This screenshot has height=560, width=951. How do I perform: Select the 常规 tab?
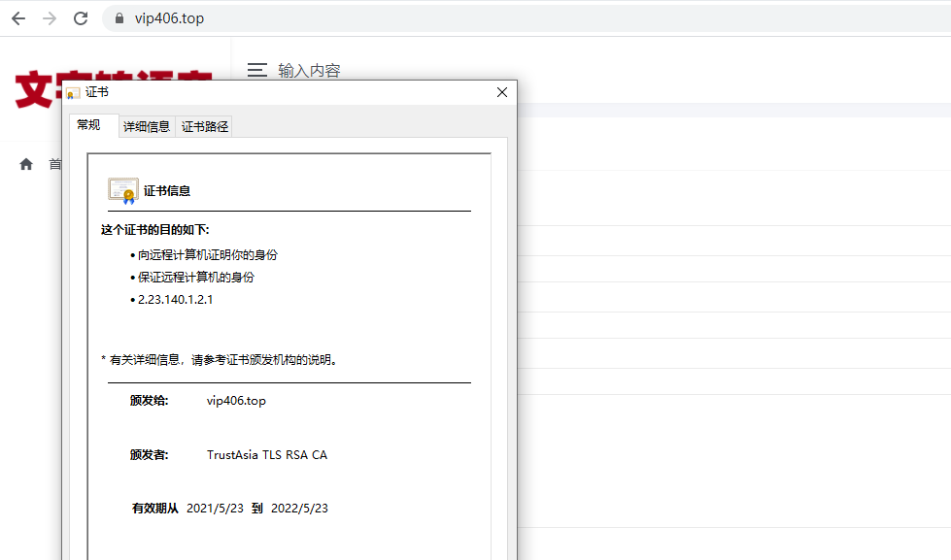(x=90, y=124)
